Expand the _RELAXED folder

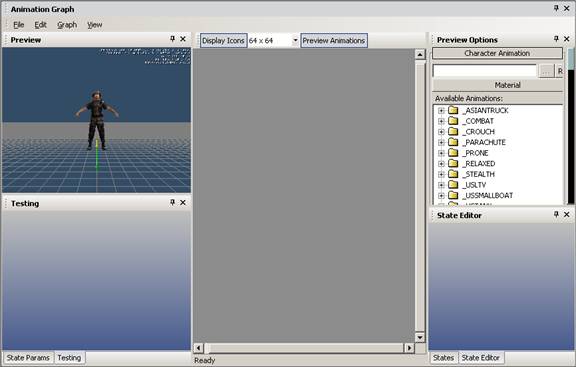click(441, 163)
